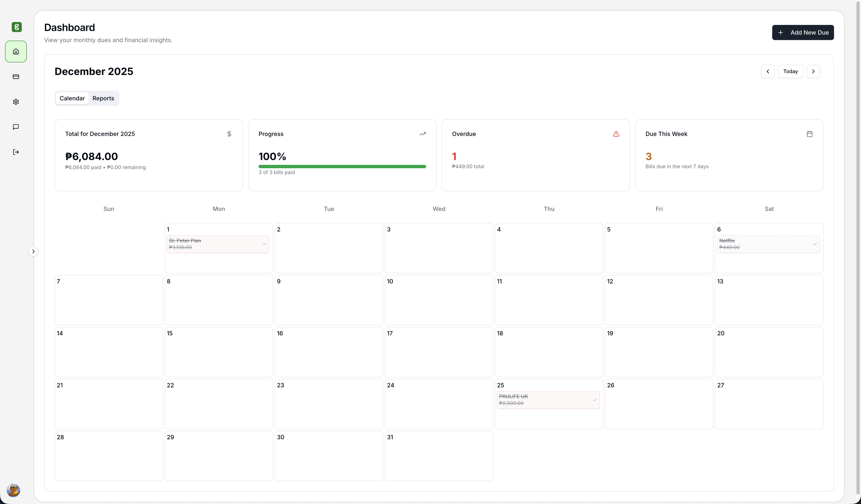Click the Today button

point(790,71)
